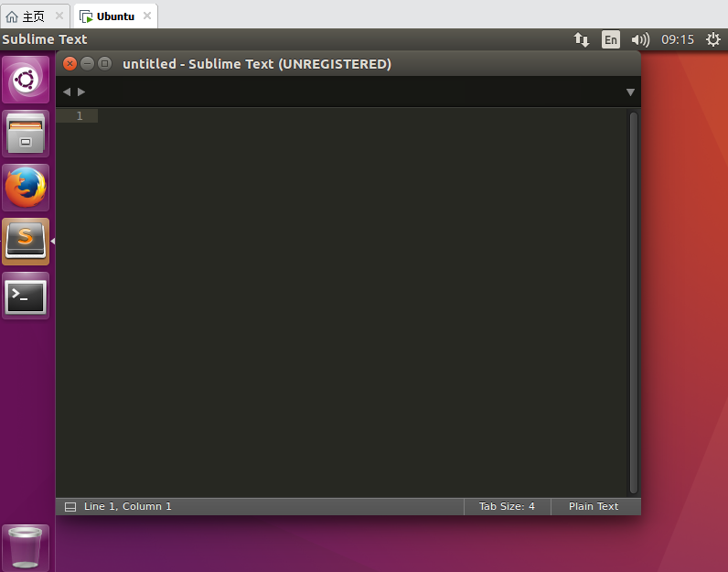
Task: Open the tab list dropdown arrow
Action: point(630,92)
